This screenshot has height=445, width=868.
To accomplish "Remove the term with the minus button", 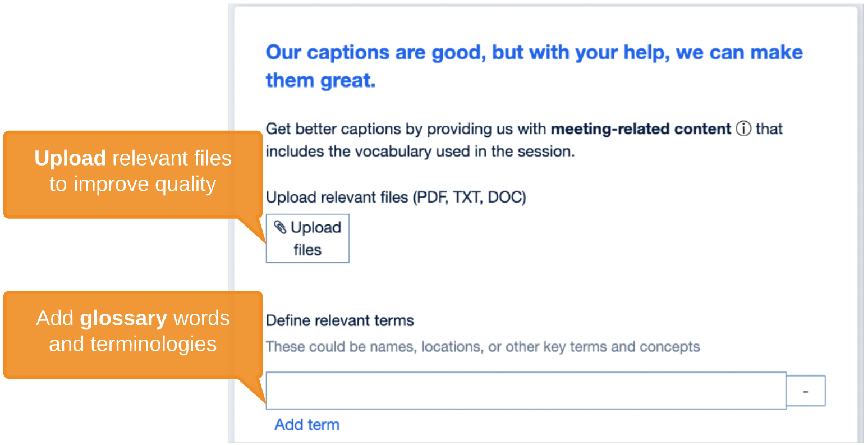I will 806,391.
